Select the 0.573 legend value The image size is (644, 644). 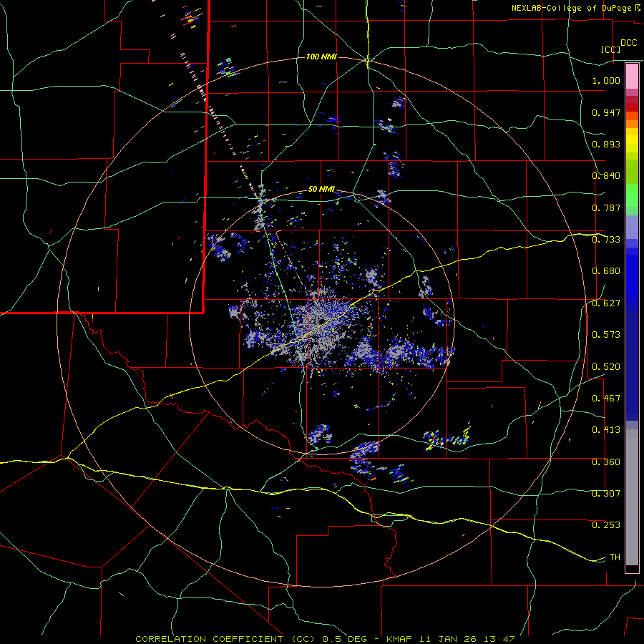click(x=606, y=335)
